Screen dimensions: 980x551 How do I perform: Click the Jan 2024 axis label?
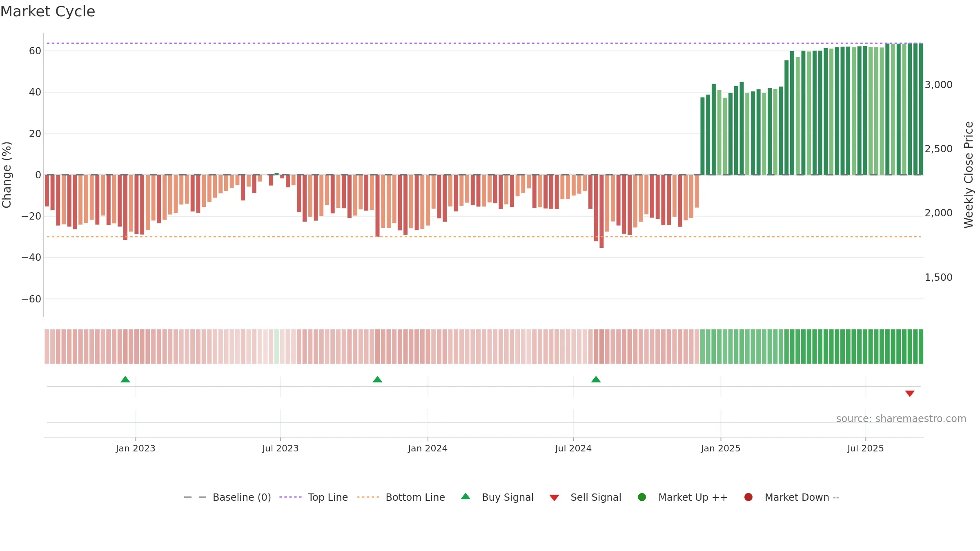[428, 449]
